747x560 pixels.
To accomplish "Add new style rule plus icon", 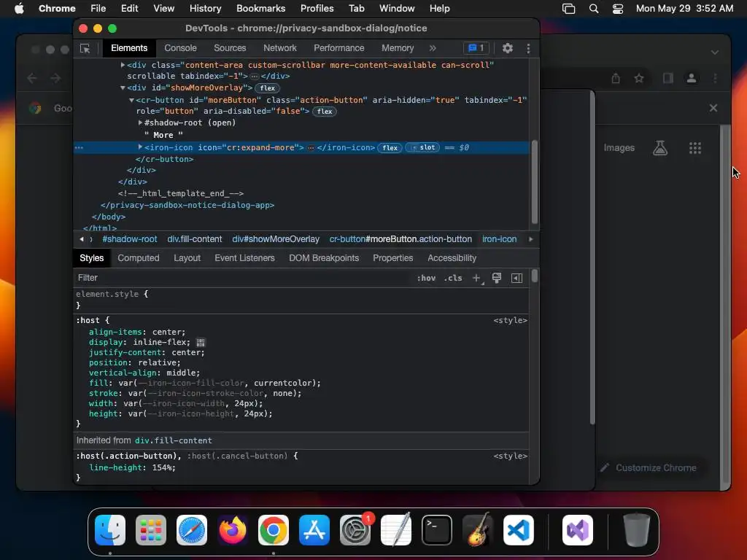I will [476, 278].
